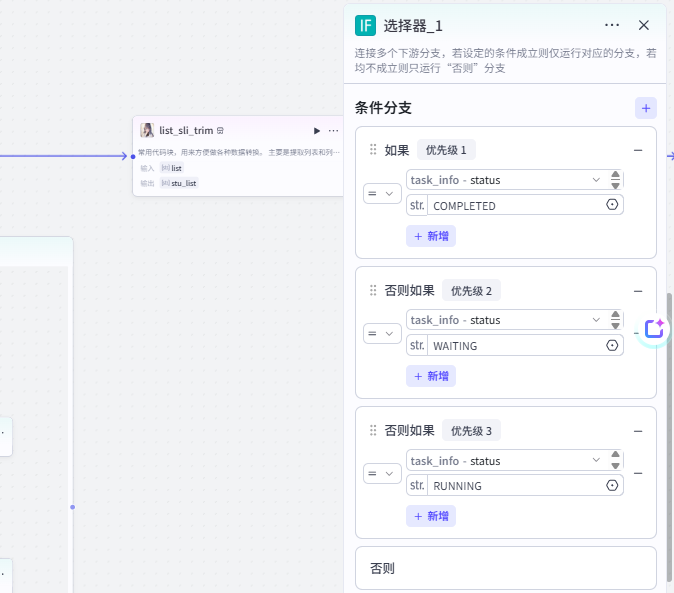Image resolution: width=674 pixels, height=593 pixels.
Task: Edit the RUNNING value input field
Action: [515, 486]
